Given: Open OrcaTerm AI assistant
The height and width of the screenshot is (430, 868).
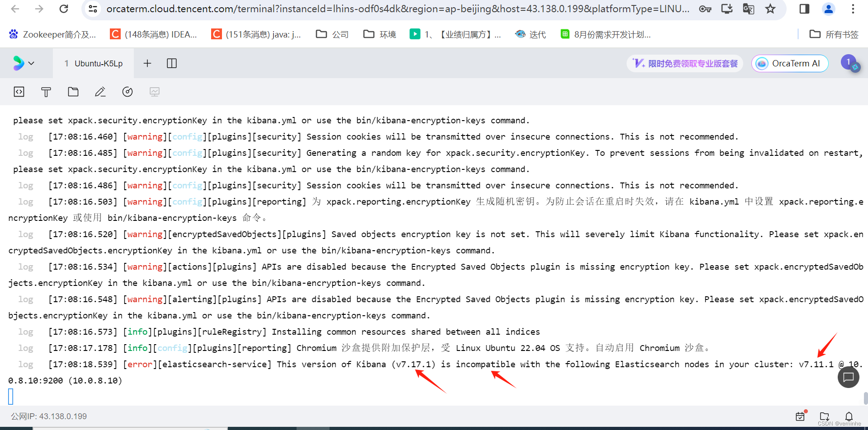Looking at the screenshot, I should pyautogui.click(x=790, y=63).
